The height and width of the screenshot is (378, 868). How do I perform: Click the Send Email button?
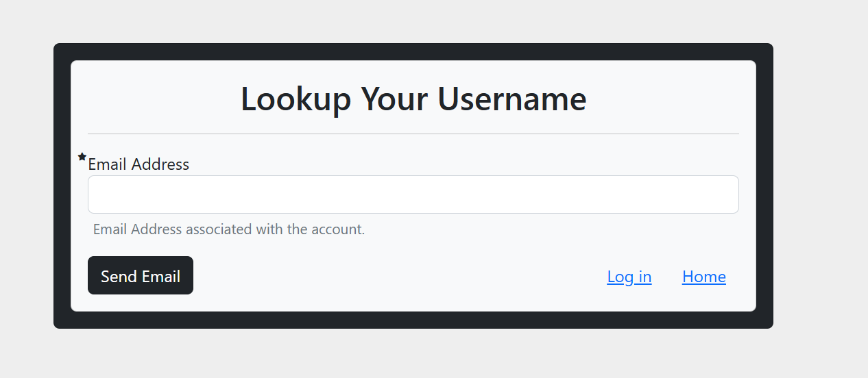coord(141,275)
